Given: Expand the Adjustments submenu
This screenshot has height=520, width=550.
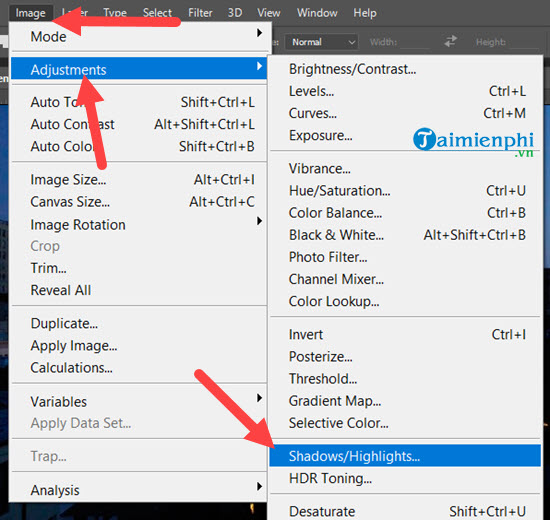Looking at the screenshot, I should (139, 69).
